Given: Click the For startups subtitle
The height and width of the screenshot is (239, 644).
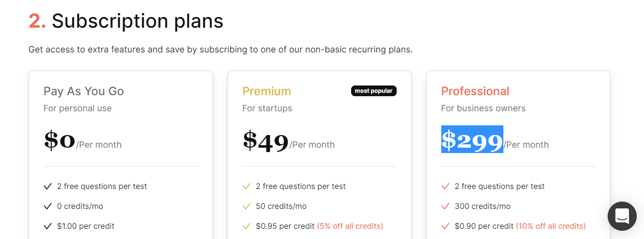Looking at the screenshot, I should [x=267, y=108].
